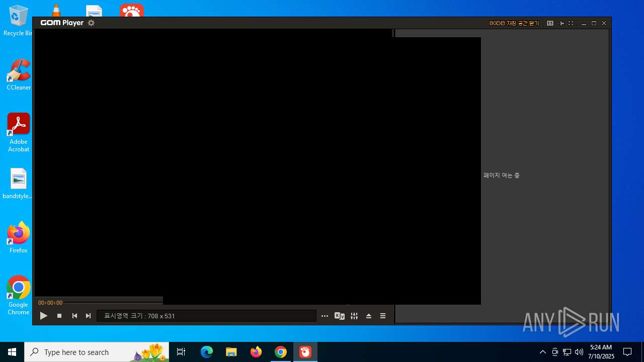644x362 pixels.
Task: Set window to 1:1 original size
Action: [550, 23]
